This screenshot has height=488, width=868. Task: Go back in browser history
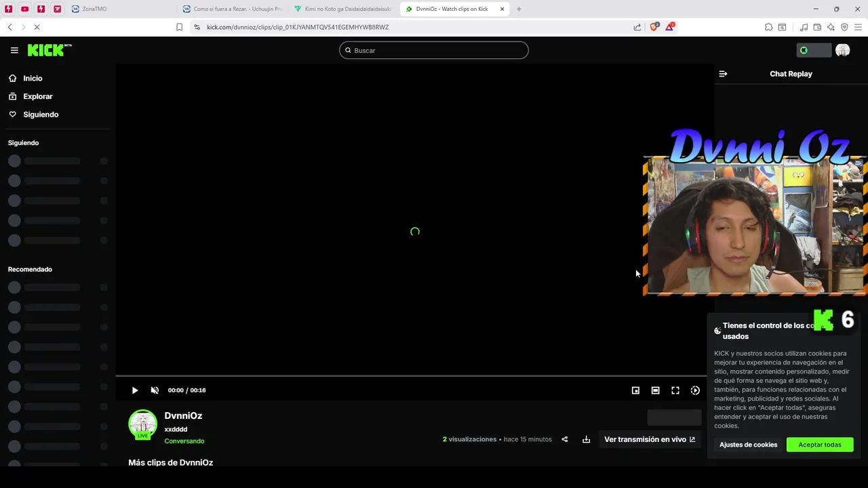point(10,27)
